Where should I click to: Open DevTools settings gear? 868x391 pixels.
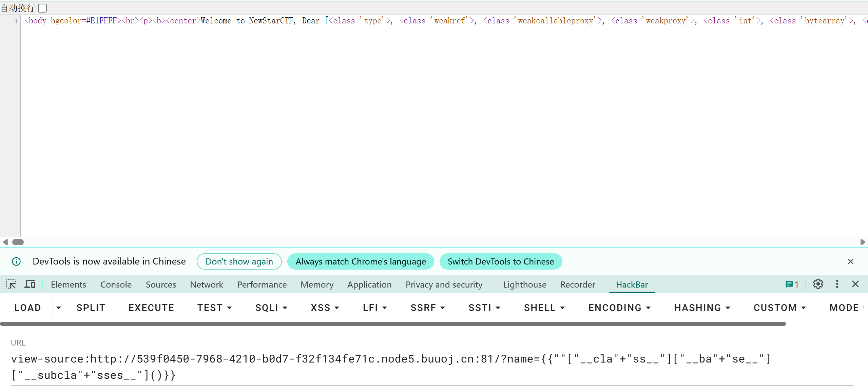(818, 284)
